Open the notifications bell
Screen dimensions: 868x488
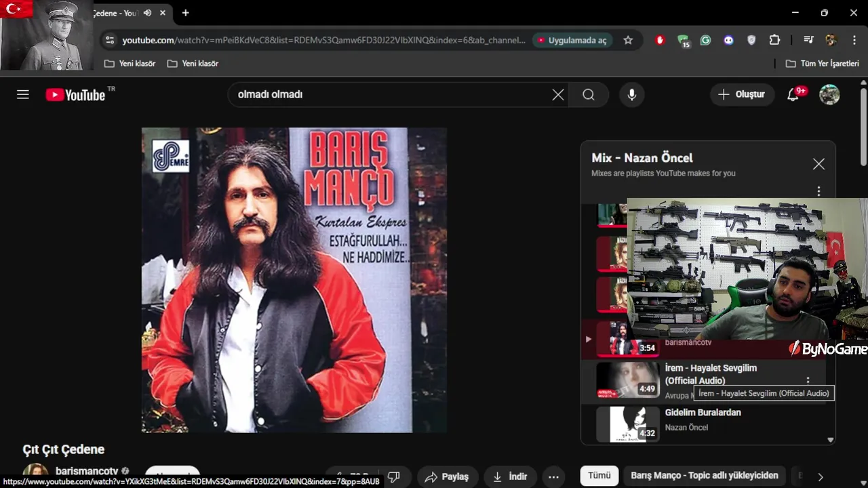point(793,95)
